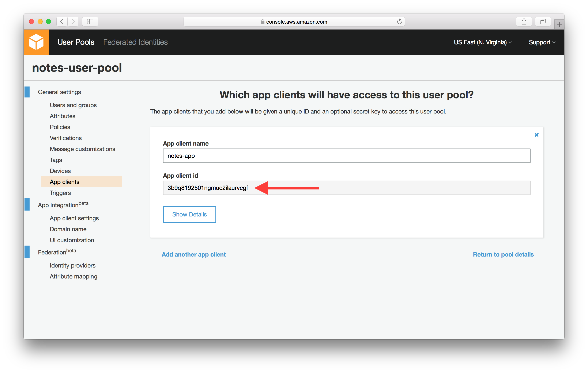
Task: Click the AWS Cognito cube logo
Action: click(36, 42)
